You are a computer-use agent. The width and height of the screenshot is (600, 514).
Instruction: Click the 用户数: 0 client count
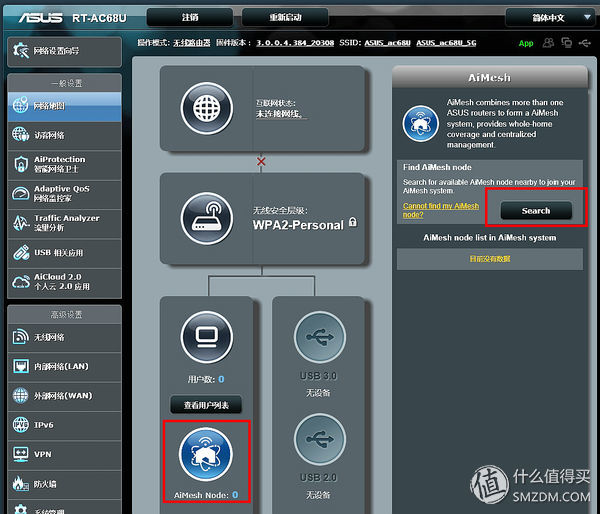point(206,379)
